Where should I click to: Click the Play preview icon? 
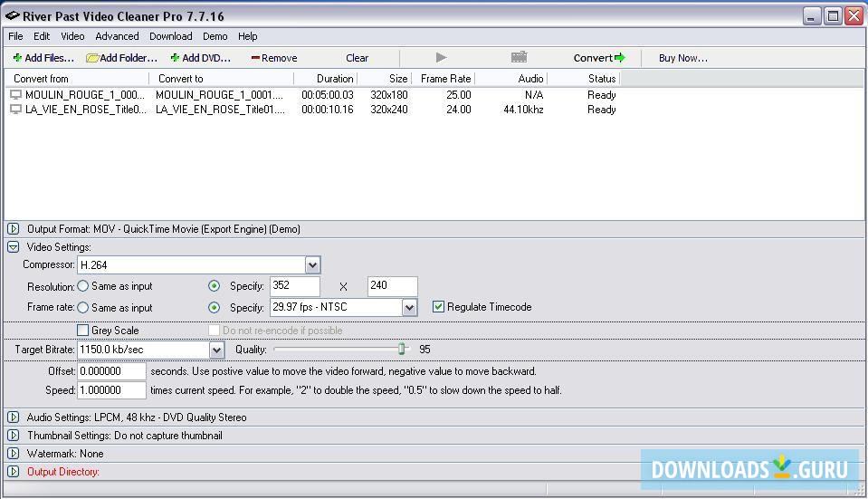[441, 57]
